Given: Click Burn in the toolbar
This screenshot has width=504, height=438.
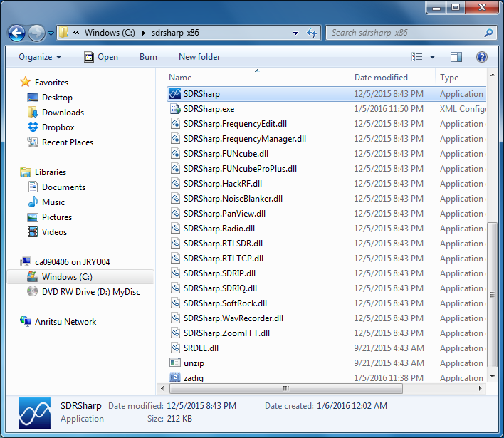Looking at the screenshot, I should click(148, 57).
